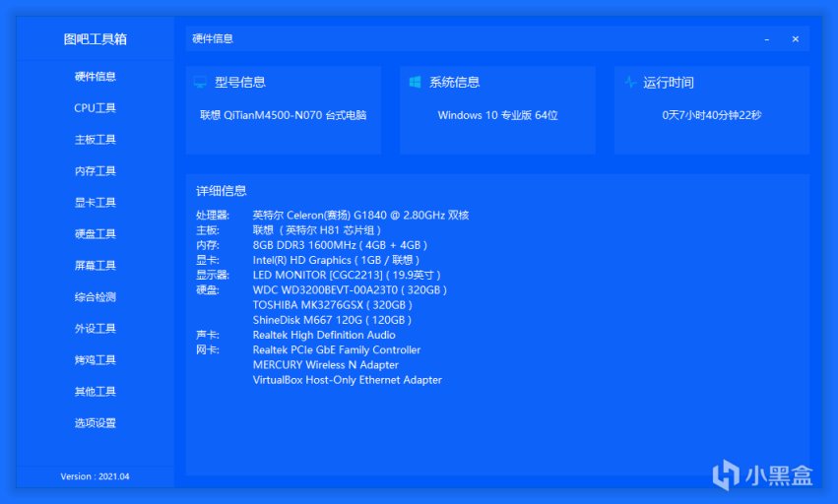Viewport: 838px width, 504px height.
Task: Open the CPU工具 sidebar section
Action: (96, 108)
